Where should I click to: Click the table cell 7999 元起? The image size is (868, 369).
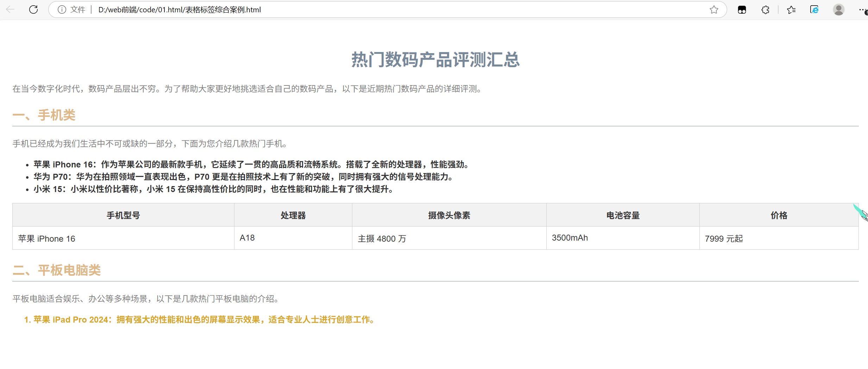click(x=779, y=238)
